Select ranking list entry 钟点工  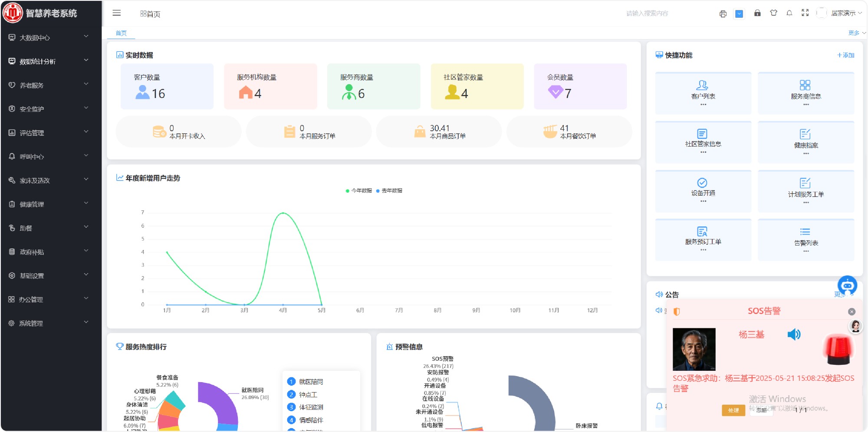click(x=308, y=395)
